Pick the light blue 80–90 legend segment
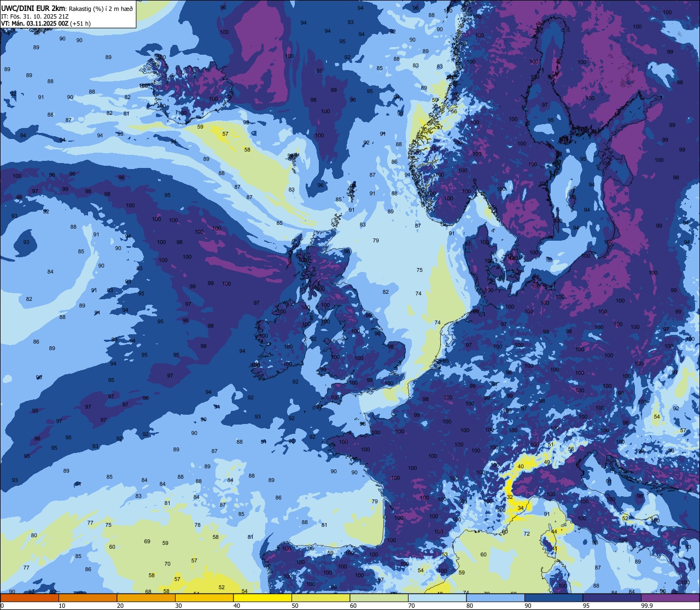The image size is (700, 610). (x=495, y=597)
